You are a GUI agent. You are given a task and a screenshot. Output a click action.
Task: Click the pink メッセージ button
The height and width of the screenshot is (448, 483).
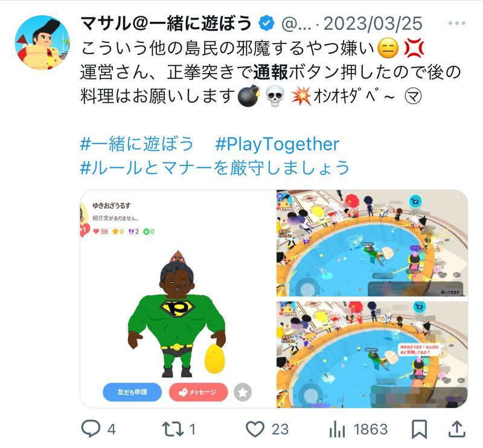199,392
